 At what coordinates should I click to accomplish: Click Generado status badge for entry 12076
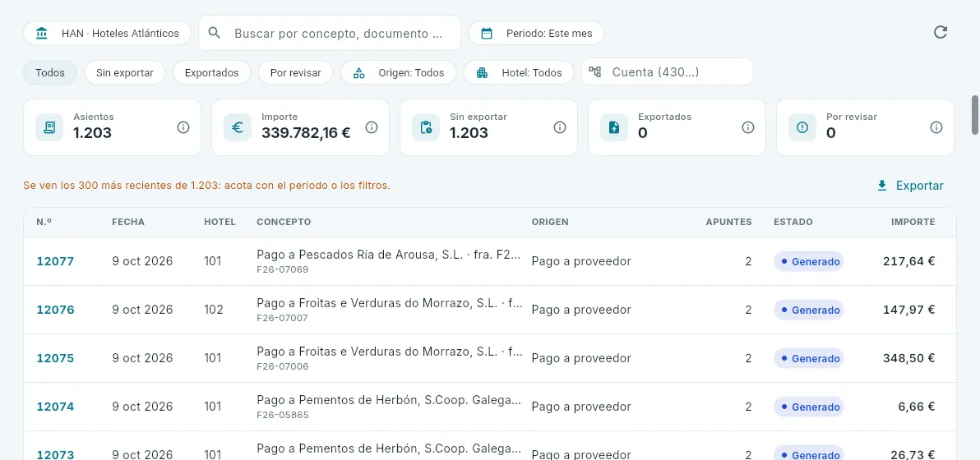(x=809, y=310)
